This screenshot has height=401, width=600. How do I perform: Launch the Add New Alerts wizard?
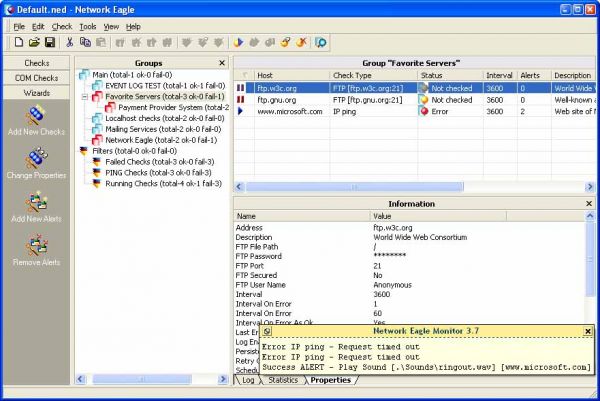coord(36,204)
